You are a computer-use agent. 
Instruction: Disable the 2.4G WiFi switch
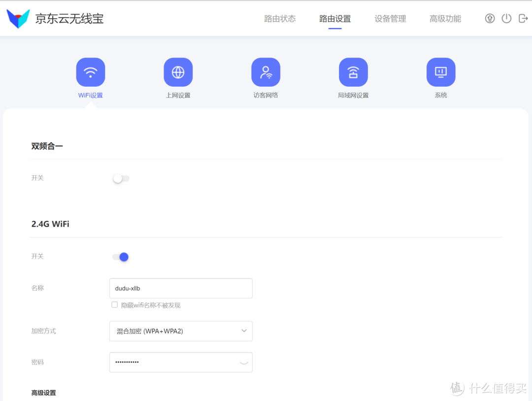[x=120, y=256]
